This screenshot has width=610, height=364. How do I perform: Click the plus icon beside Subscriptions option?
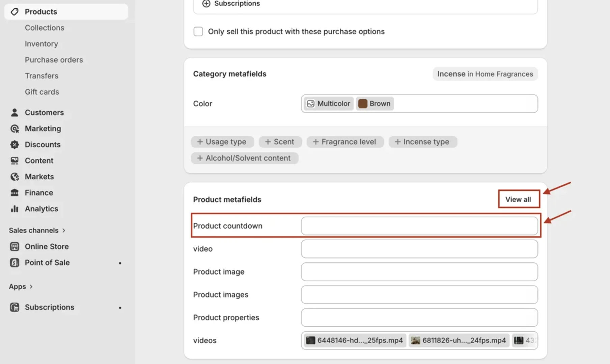coord(206,3)
